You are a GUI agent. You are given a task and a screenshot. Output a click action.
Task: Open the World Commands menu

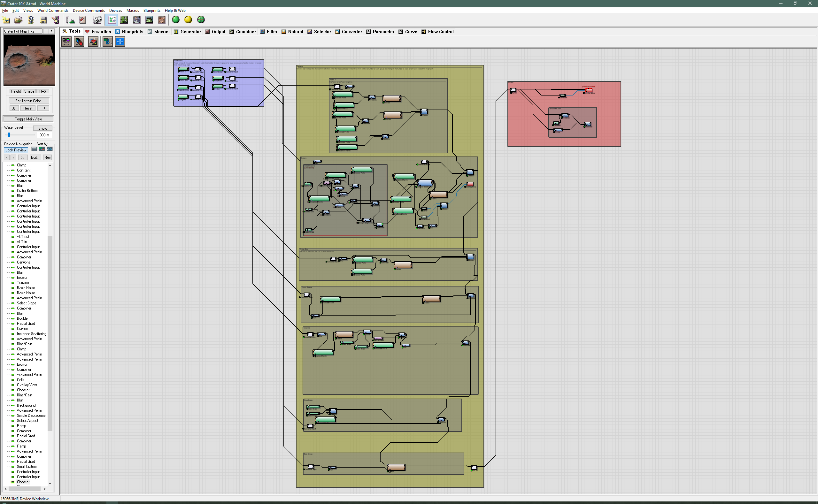pos(53,11)
